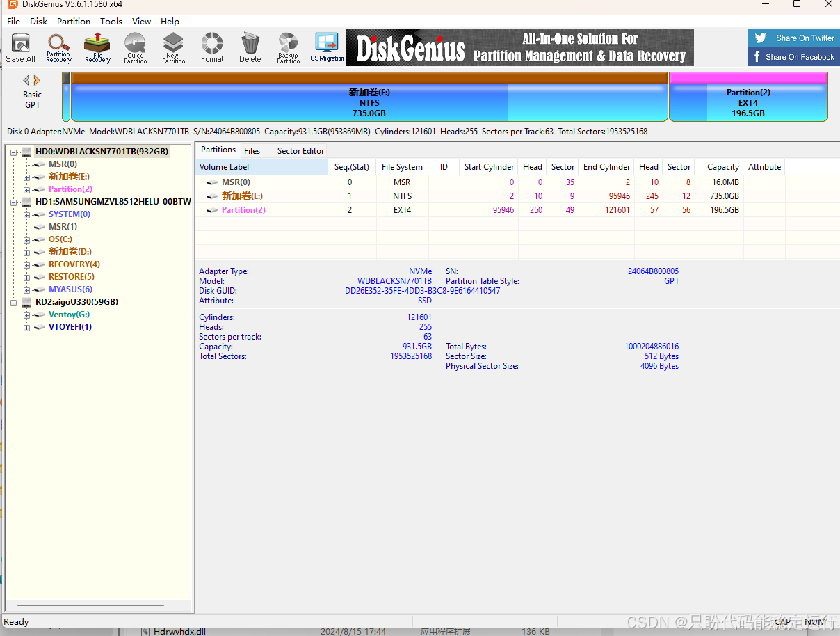Image resolution: width=840 pixels, height=636 pixels.
Task: Open the File menu
Action: pos(13,21)
